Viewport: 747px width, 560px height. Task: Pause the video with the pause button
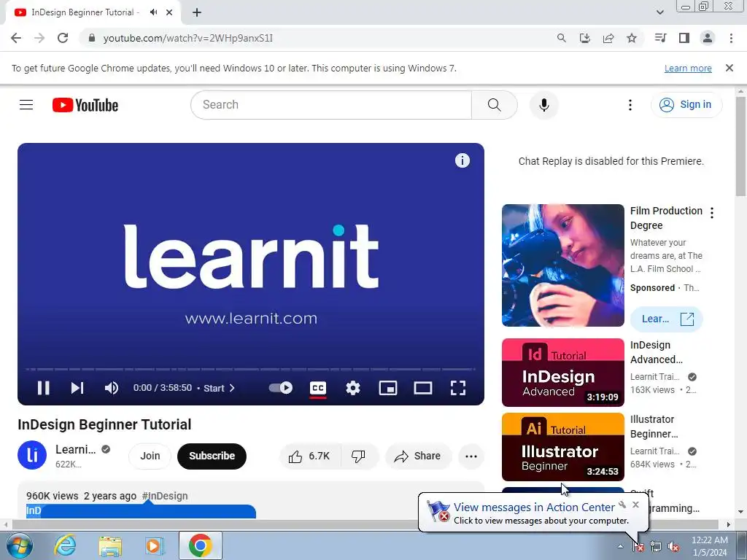[43, 388]
